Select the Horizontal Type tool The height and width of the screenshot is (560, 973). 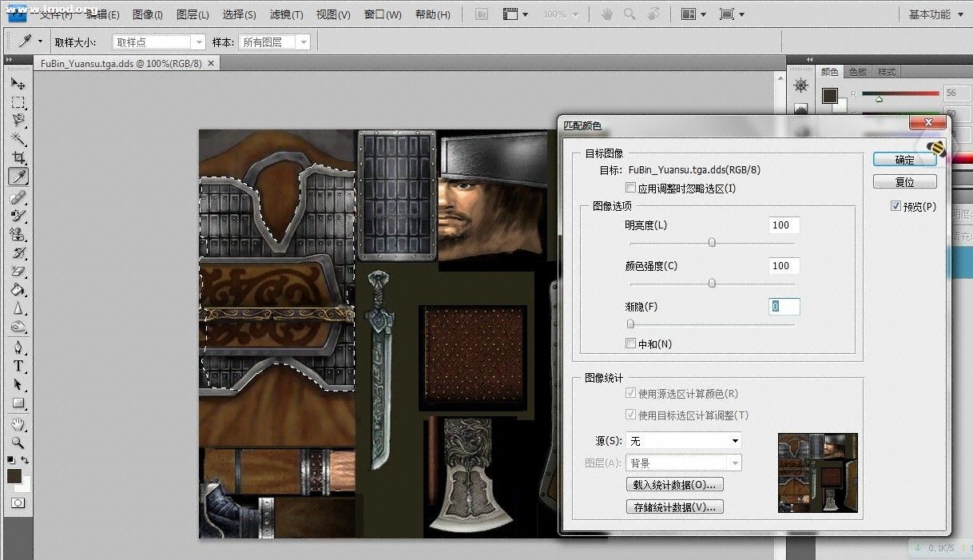pos(18,366)
